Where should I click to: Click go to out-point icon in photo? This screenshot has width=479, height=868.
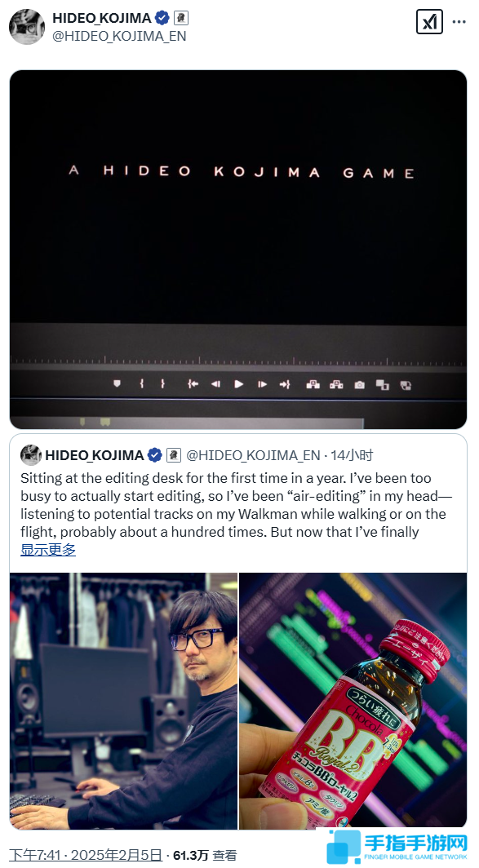pyautogui.click(x=285, y=383)
